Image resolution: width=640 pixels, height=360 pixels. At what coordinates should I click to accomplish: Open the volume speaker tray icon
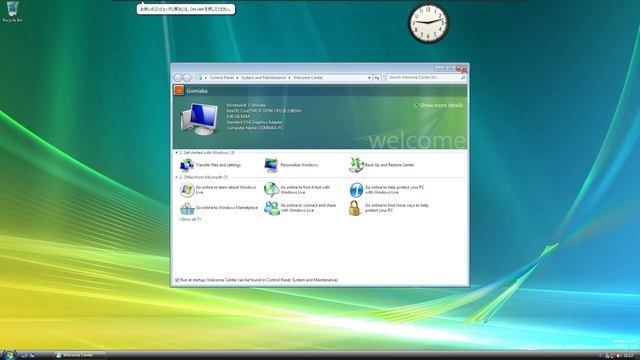pyautogui.click(x=618, y=356)
